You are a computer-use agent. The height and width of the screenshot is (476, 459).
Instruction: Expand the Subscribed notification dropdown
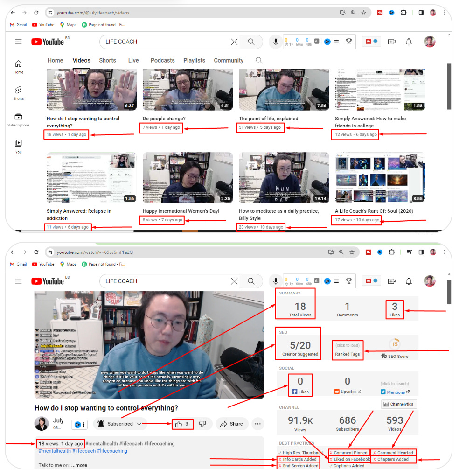coord(120,424)
